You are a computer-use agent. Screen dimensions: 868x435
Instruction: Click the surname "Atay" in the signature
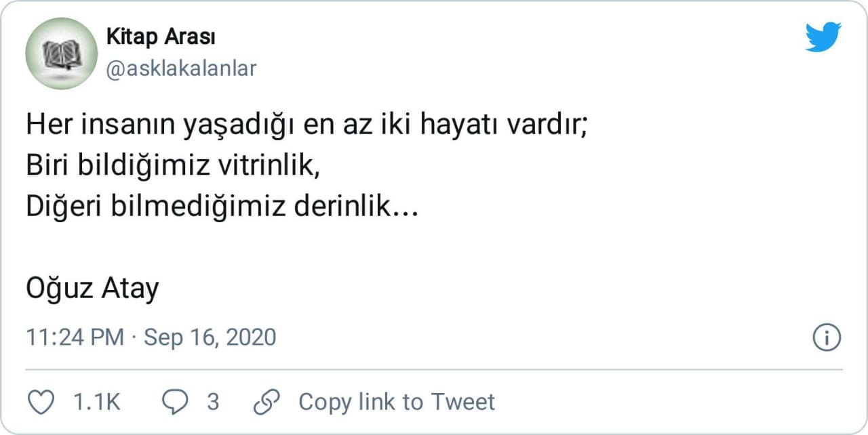click(130, 289)
